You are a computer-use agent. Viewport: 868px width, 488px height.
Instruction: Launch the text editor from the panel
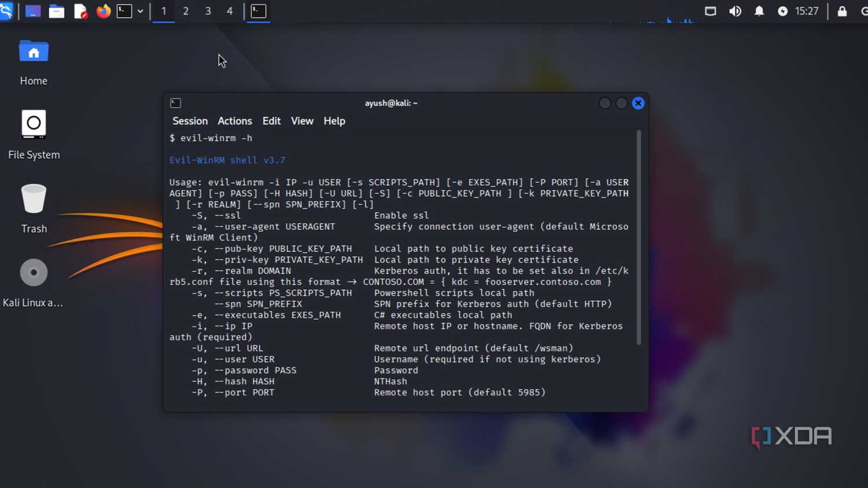pos(80,11)
